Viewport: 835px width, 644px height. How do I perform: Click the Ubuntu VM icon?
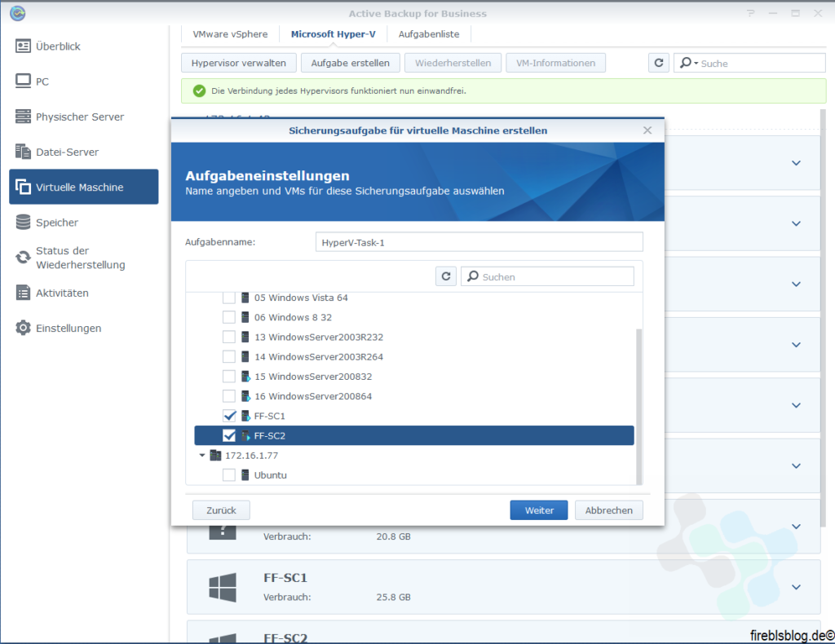tap(245, 474)
